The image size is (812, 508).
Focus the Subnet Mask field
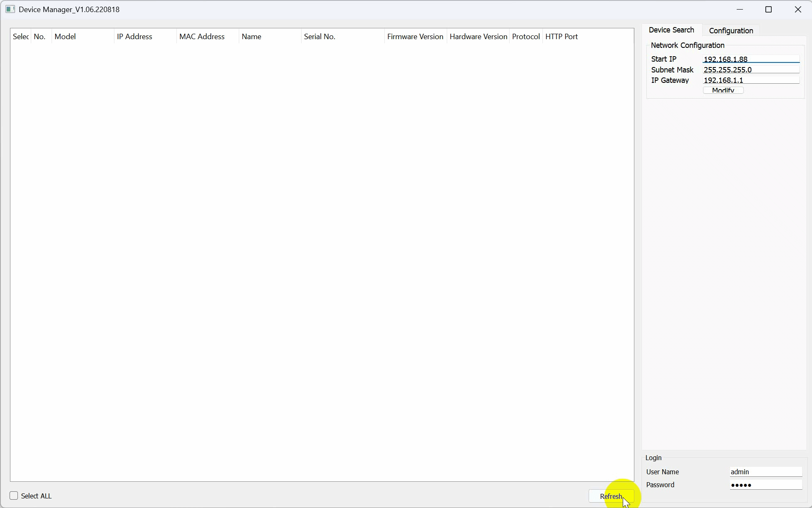coord(750,70)
